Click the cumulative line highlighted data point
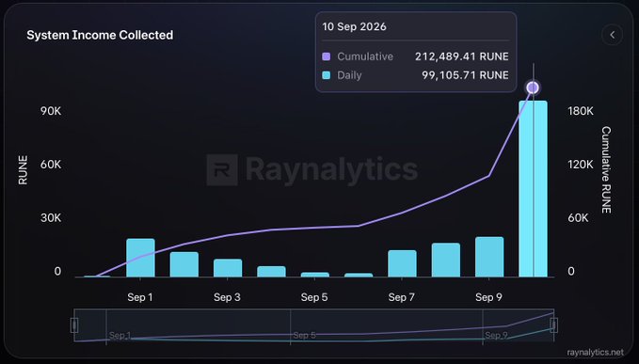Viewport: 639px width, 364px height. pos(533,87)
